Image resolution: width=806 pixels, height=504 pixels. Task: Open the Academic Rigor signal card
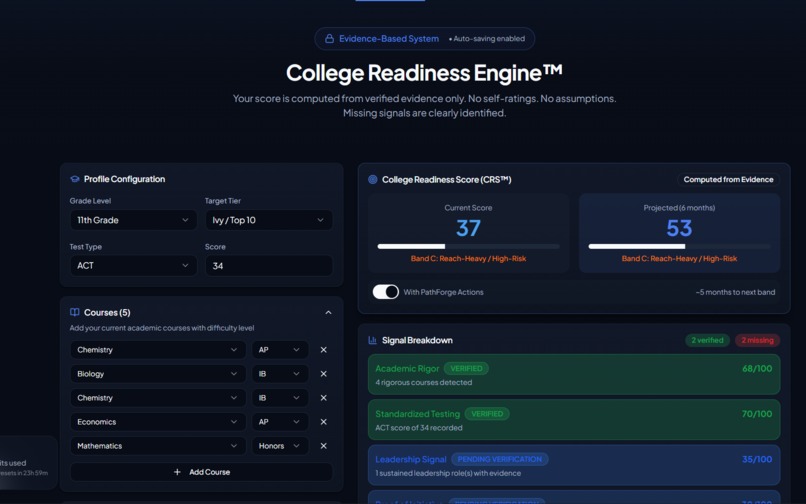(x=574, y=374)
